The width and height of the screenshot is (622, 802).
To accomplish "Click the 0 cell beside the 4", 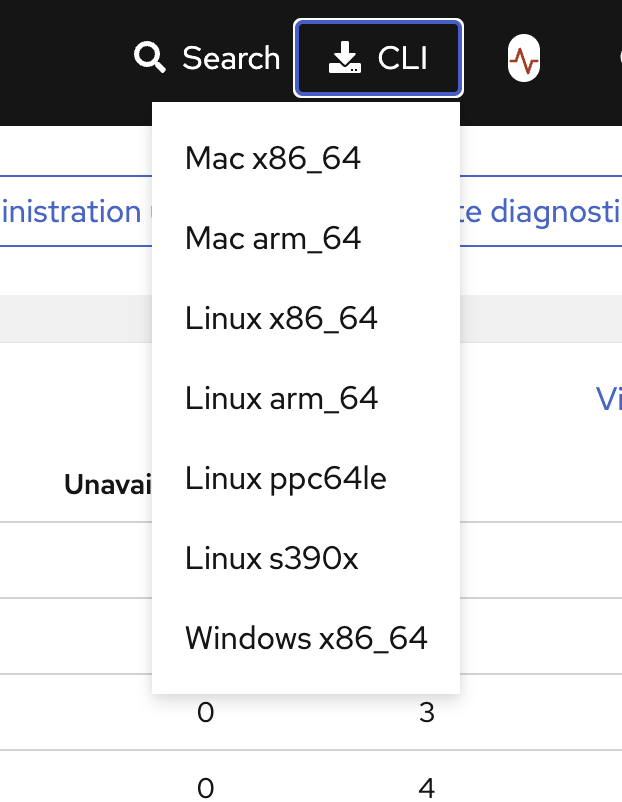I will (205, 788).
